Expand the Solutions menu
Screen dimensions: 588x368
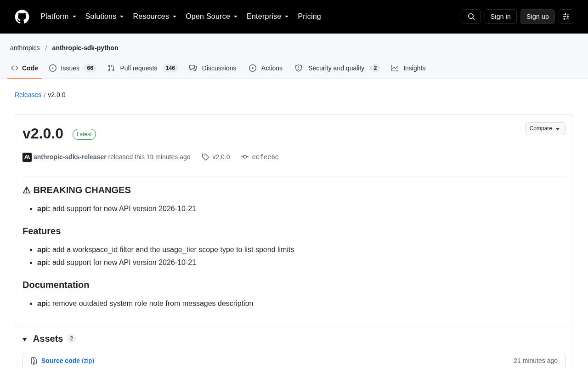[x=105, y=17]
